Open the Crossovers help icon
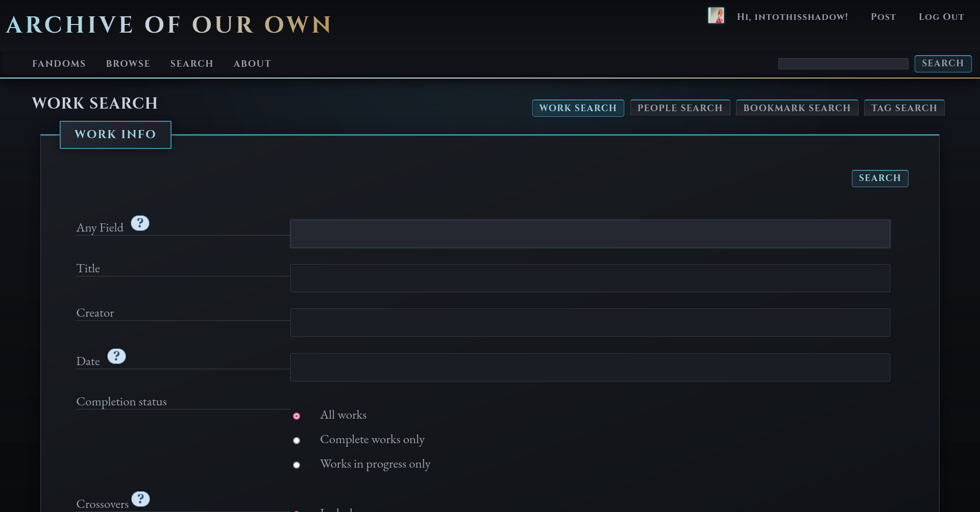 (x=140, y=499)
